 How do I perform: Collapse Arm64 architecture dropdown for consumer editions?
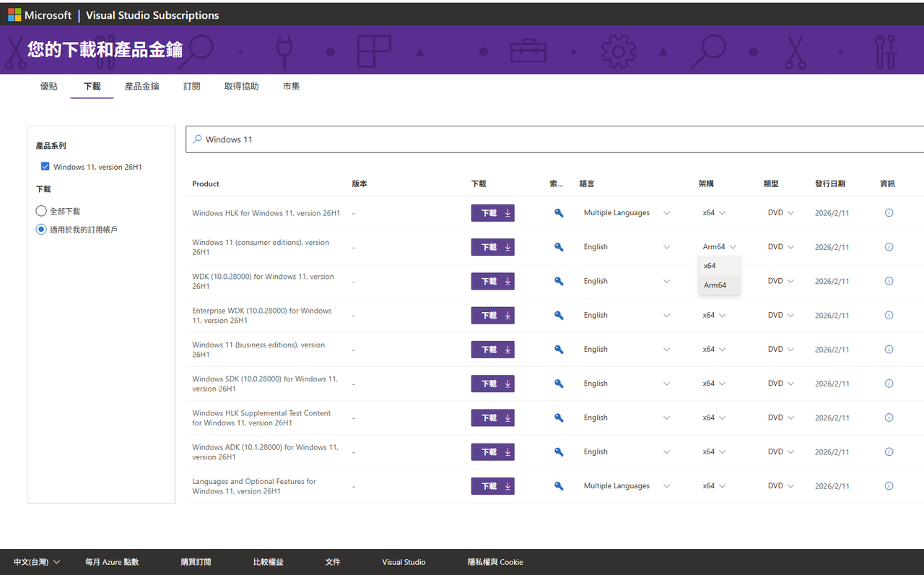[719, 247]
